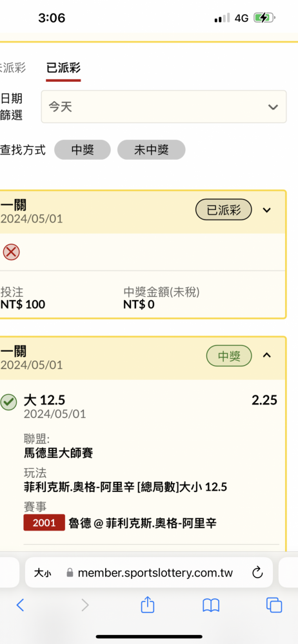Open the 大小 text size menu
This screenshot has height=644, width=298.
(43, 573)
